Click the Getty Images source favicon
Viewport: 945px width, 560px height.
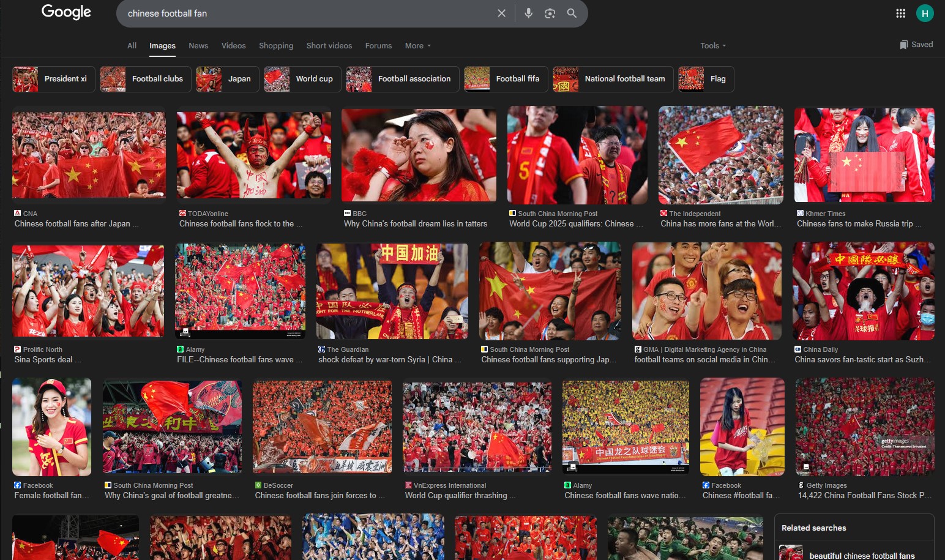point(801,485)
